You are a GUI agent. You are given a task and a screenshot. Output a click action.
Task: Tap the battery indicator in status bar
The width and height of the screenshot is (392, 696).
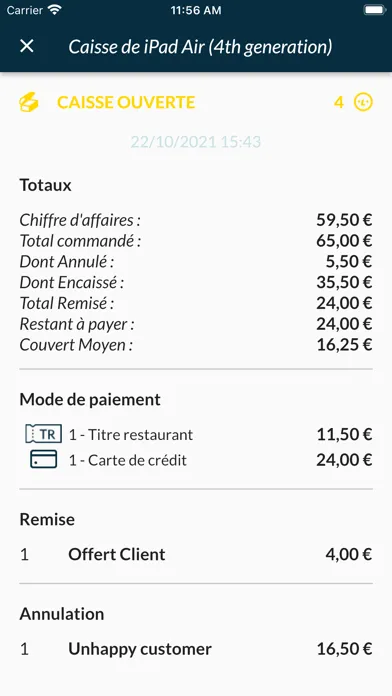coord(374,10)
